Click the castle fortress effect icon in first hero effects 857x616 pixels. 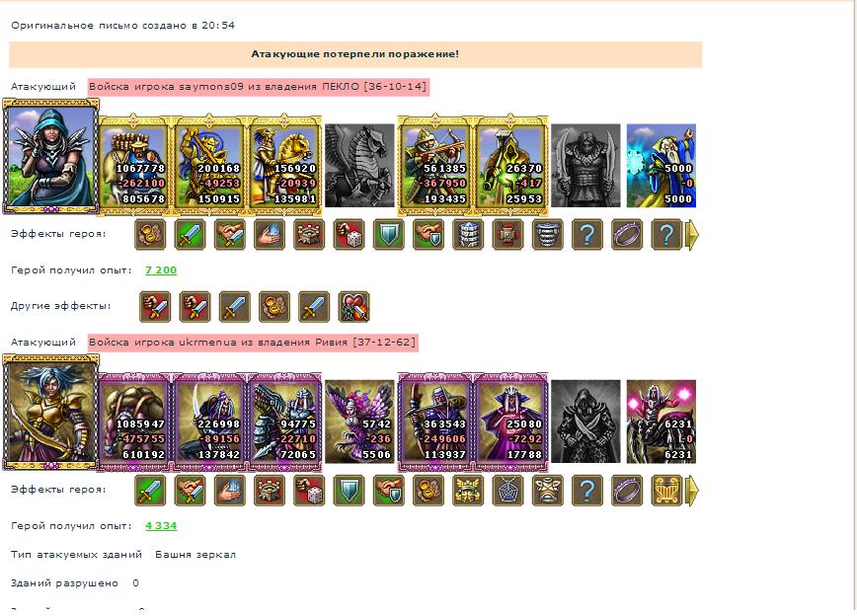pyautogui.click(x=309, y=235)
